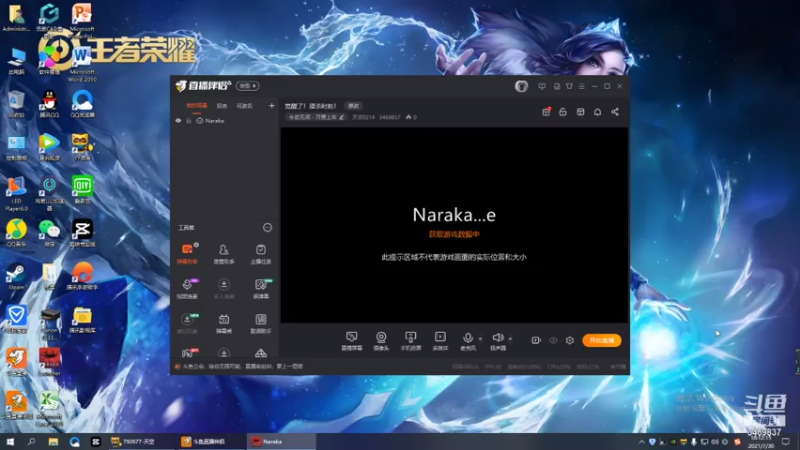Open notifications bell icon
Viewport: 800px width, 450px height.
(597, 112)
